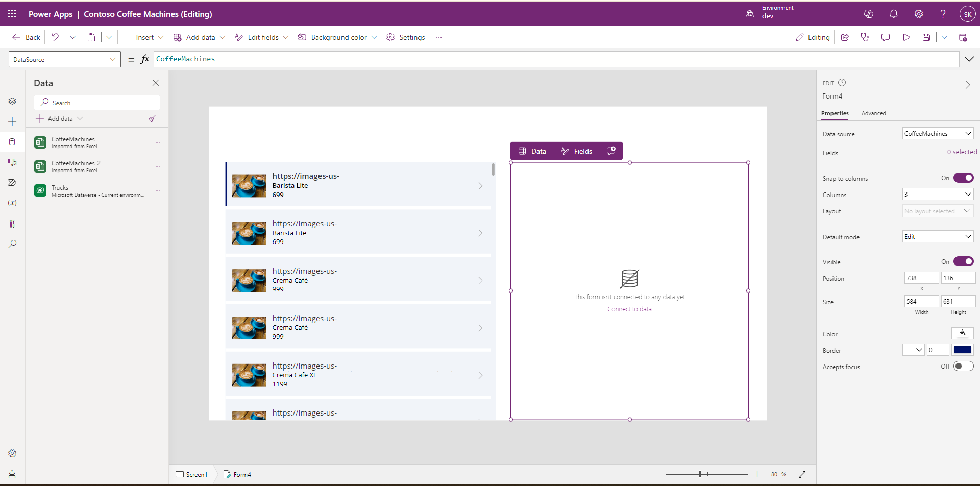Select the Form4 breadcrumb
980x486 pixels.
coord(237,474)
